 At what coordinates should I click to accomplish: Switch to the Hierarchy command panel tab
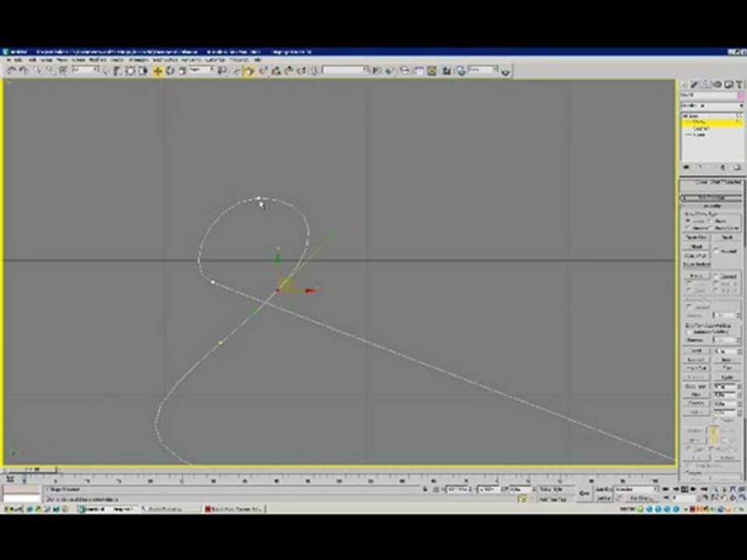pos(706,84)
